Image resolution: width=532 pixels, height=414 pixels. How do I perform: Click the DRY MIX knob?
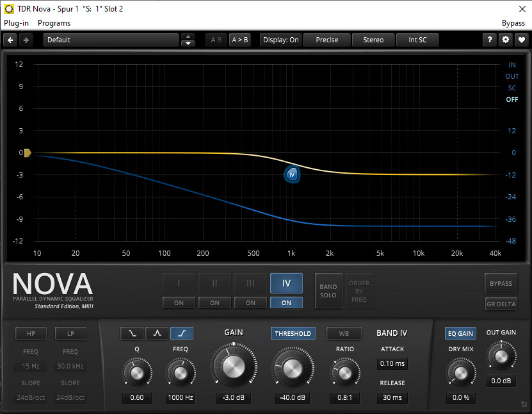[460, 372]
